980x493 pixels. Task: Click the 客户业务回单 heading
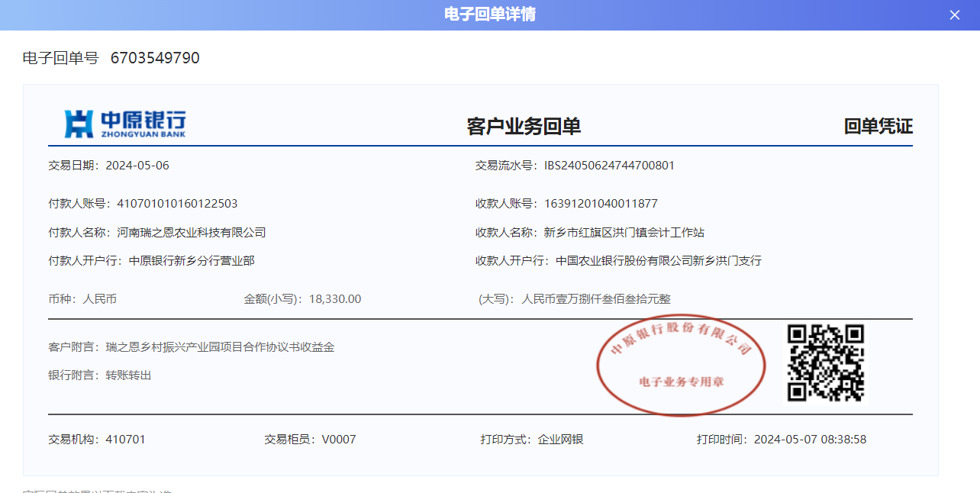pyautogui.click(x=524, y=127)
